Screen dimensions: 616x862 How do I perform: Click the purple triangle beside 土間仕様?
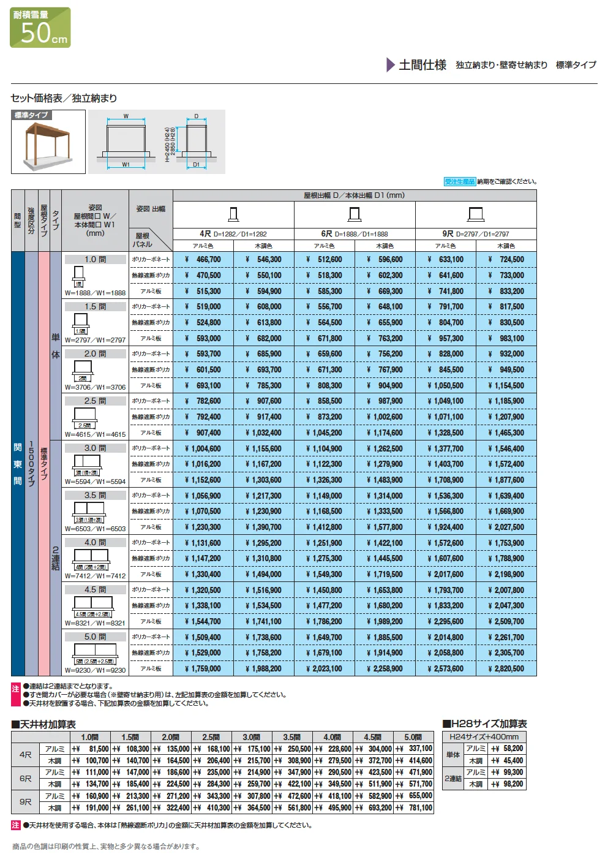[x=390, y=65]
